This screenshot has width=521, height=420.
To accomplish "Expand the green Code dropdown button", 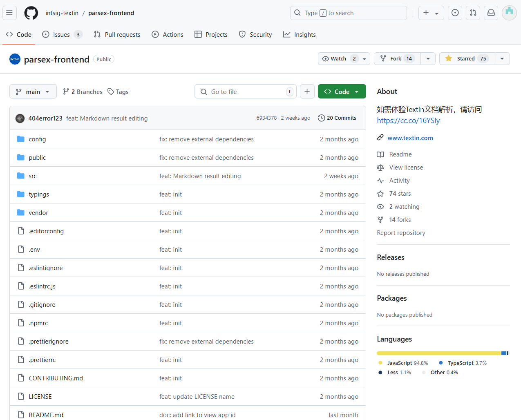I will (x=342, y=92).
